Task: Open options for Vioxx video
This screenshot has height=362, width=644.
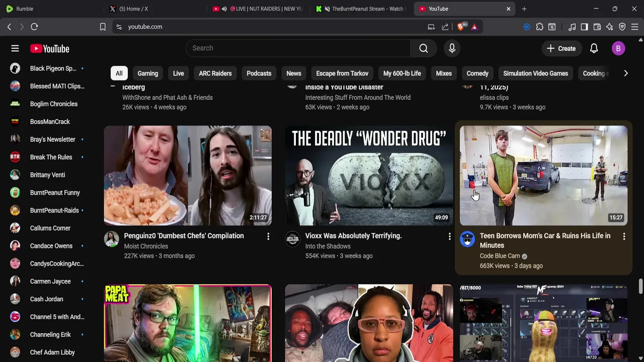Action: tap(449, 236)
